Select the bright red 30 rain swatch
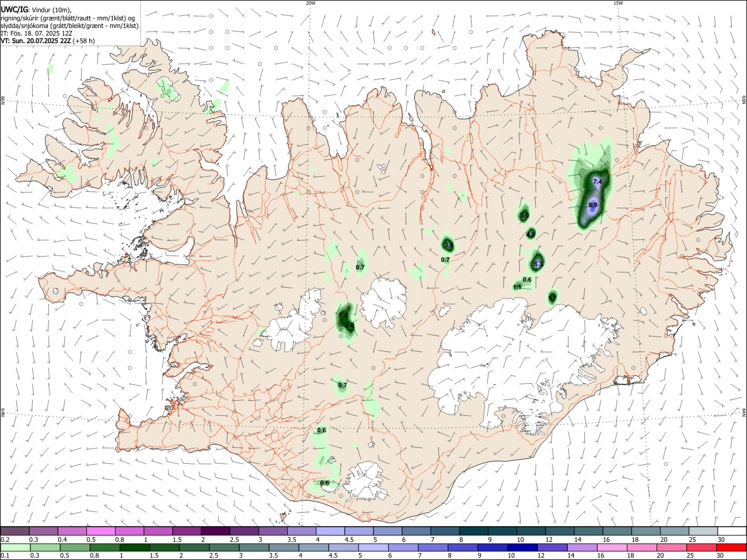Viewport: 747px width, 560px height. pyautogui.click(x=731, y=548)
